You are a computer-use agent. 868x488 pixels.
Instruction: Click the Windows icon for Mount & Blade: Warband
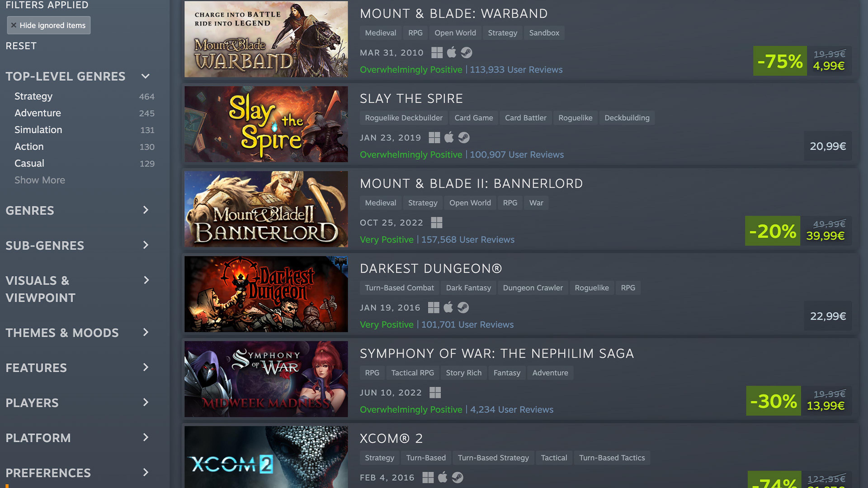[437, 53]
